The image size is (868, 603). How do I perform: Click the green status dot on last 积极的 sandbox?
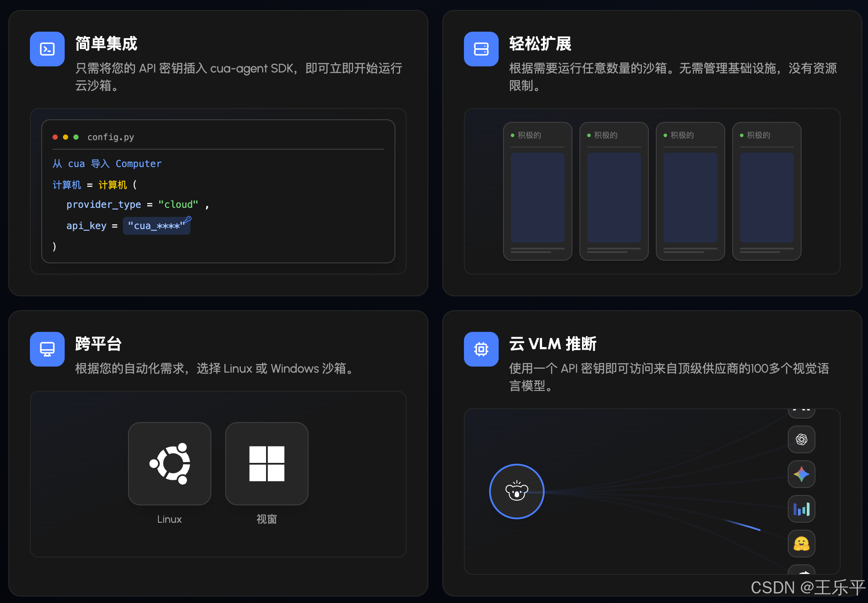tap(741, 135)
